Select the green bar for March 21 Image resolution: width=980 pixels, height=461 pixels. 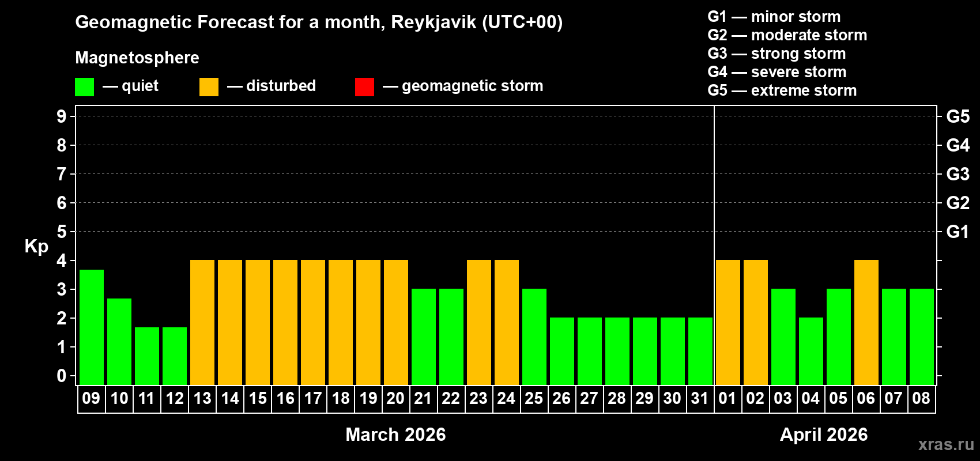pos(424,337)
